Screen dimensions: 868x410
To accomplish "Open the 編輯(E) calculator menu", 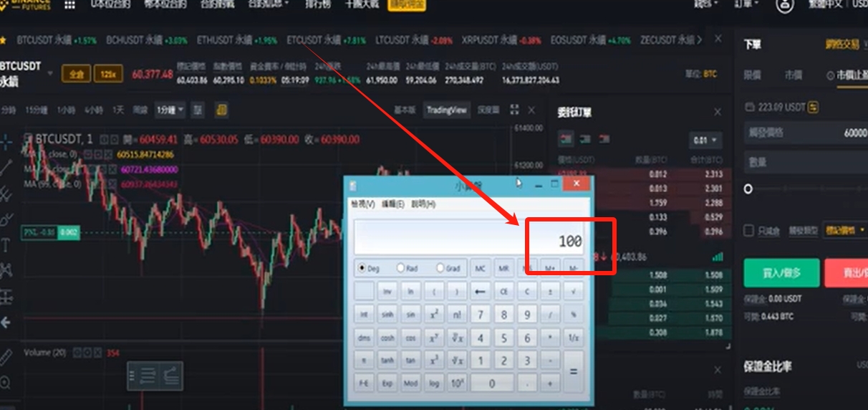I will coord(392,204).
